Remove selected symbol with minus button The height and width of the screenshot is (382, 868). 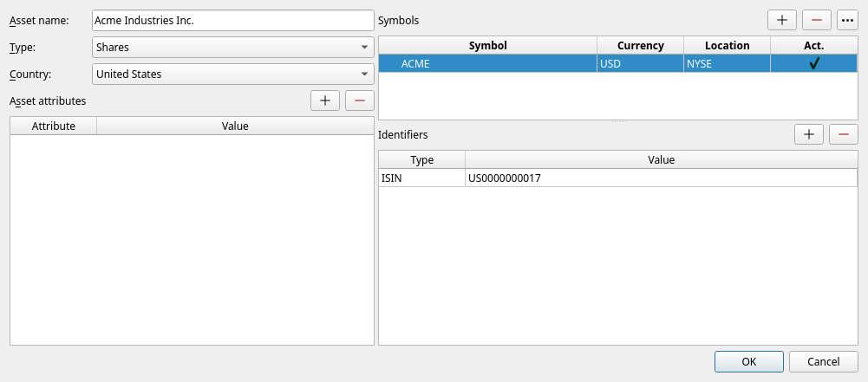point(817,21)
